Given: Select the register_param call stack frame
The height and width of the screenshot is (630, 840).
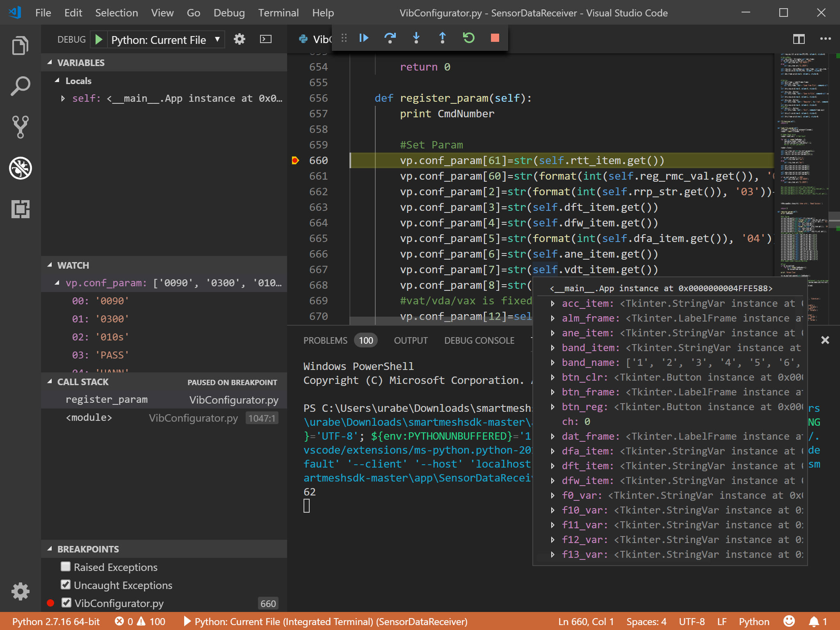Looking at the screenshot, I should 107,399.
